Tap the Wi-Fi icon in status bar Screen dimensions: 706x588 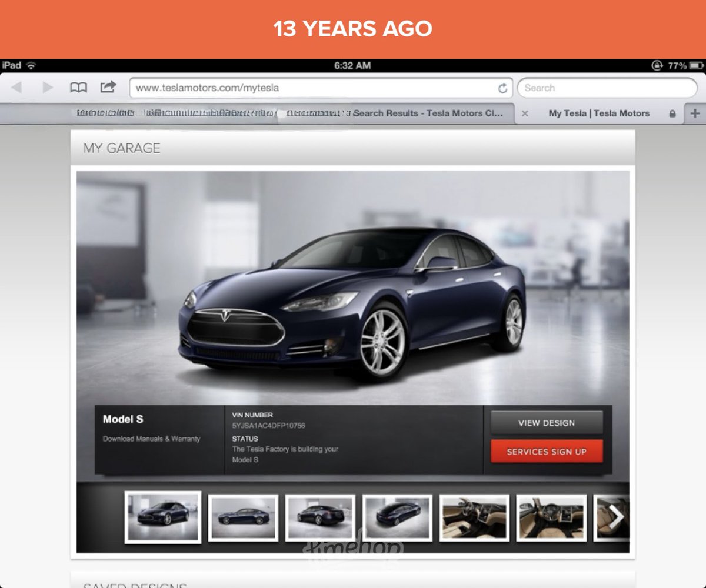point(31,65)
